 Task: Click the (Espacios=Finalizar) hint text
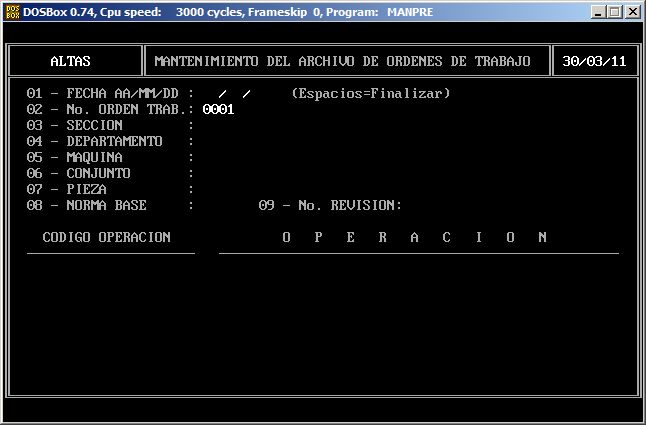(371, 94)
